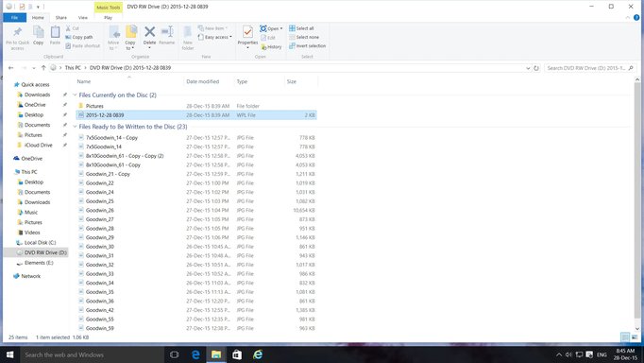Open the ribbon Help icon
Viewport: 644px width, 363px height.
(x=636, y=17)
